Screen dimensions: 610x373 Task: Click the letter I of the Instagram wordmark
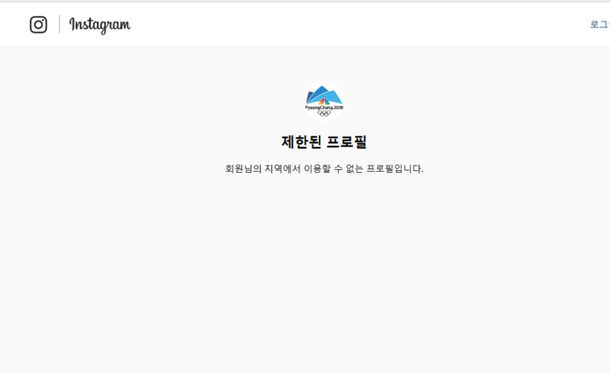click(72, 24)
